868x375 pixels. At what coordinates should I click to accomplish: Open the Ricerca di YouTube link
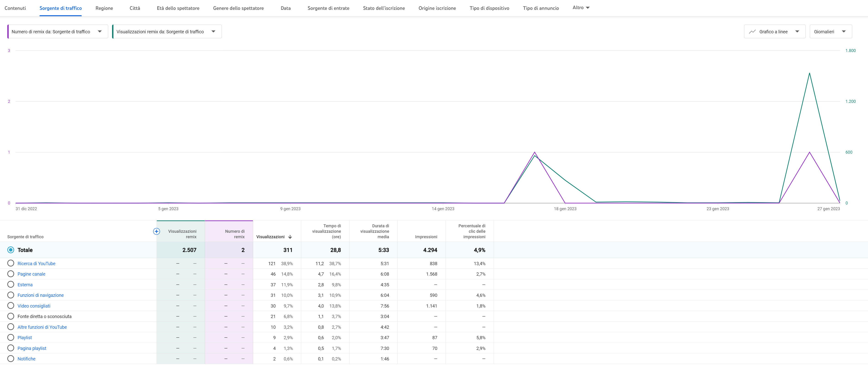pos(36,264)
